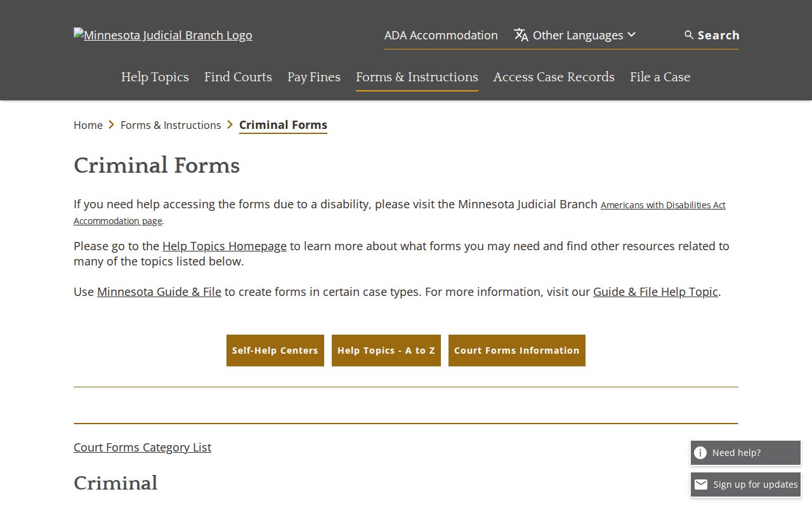This screenshot has width=812, height=508.
Task: Open the ADA Accommodation link
Action: pos(441,35)
